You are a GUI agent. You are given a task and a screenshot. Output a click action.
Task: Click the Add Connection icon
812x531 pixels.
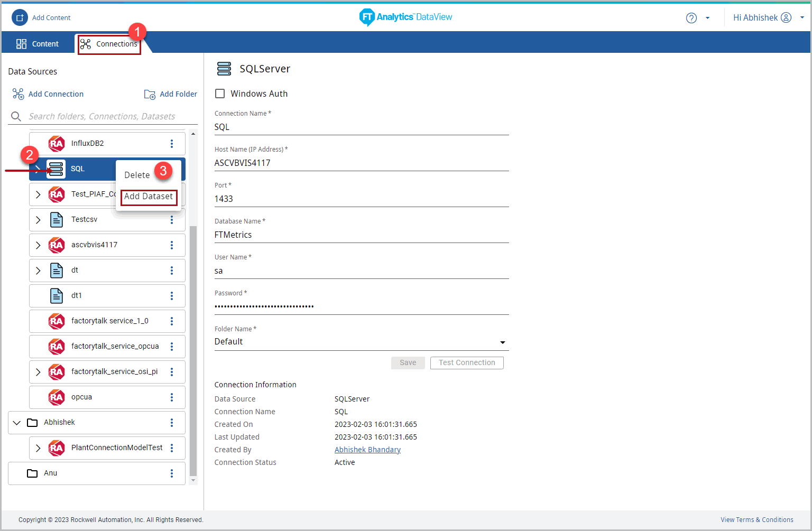tap(19, 94)
